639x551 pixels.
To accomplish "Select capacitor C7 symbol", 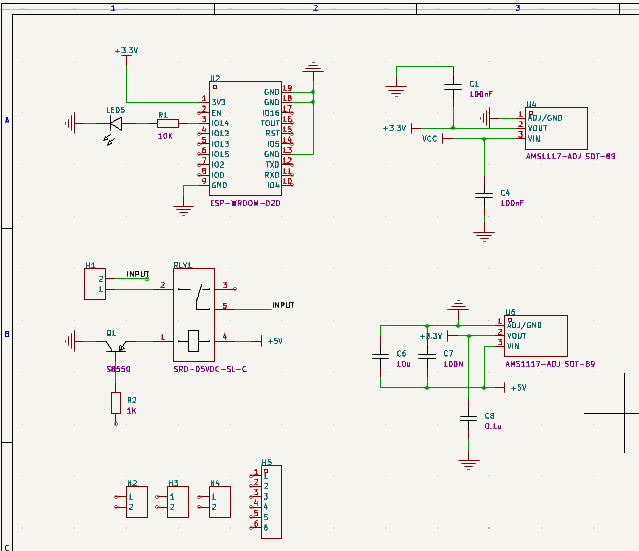I will 427,357.
